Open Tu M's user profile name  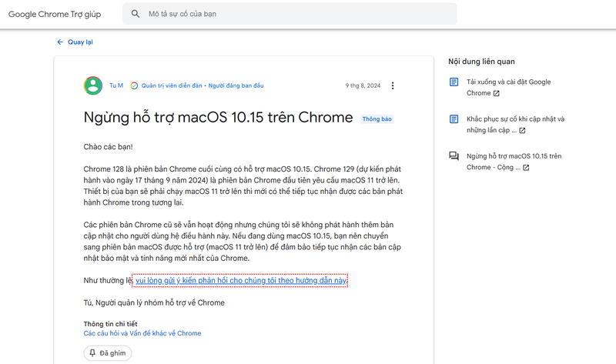point(115,85)
